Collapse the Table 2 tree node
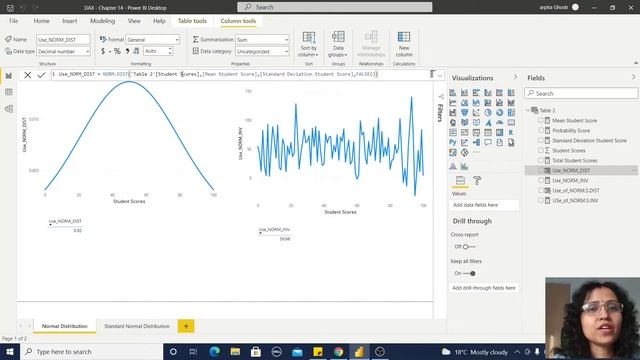This screenshot has height=360, width=640. [x=528, y=110]
